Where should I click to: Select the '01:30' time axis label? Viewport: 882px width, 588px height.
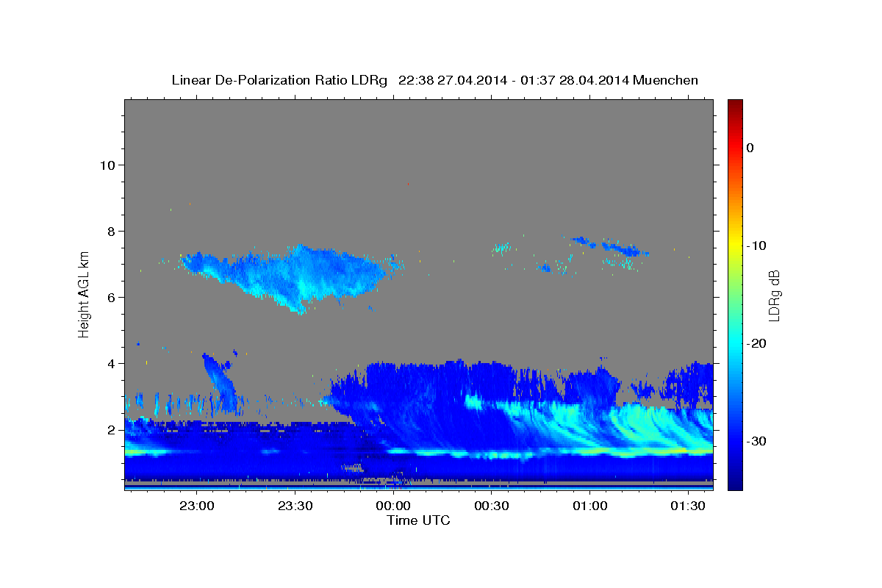(x=689, y=506)
